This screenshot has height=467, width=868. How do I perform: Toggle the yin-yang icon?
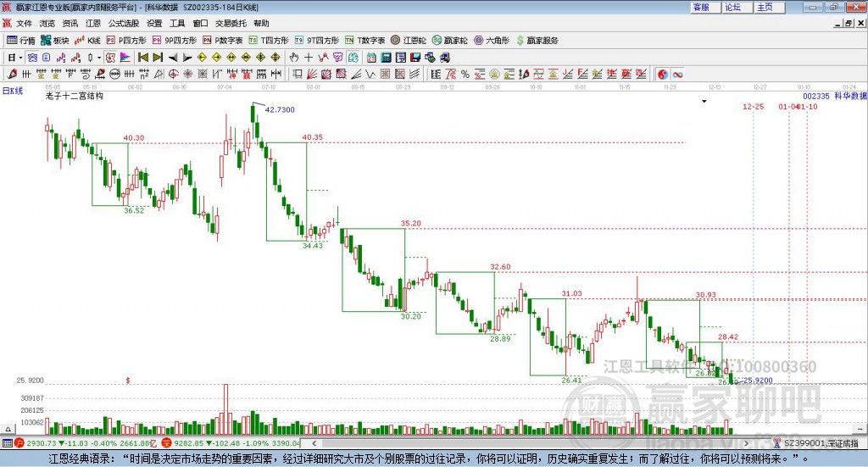click(663, 74)
